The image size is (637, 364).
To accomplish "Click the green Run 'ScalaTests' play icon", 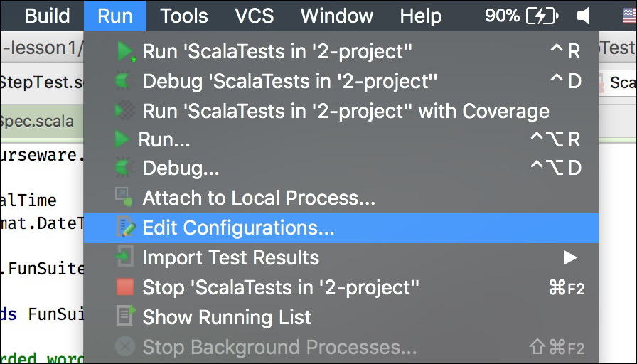I will 125,51.
